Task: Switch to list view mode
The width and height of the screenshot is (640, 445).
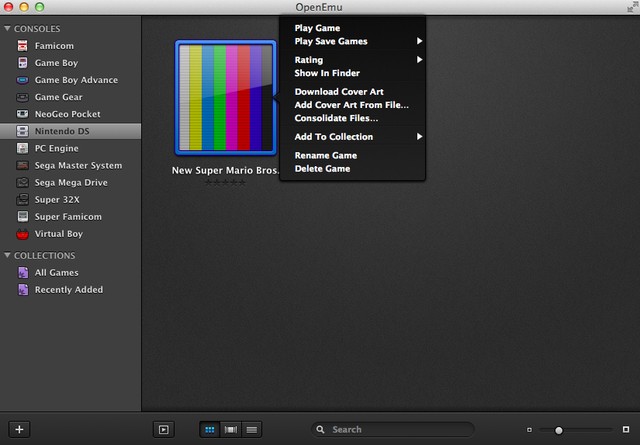Action: click(252, 429)
